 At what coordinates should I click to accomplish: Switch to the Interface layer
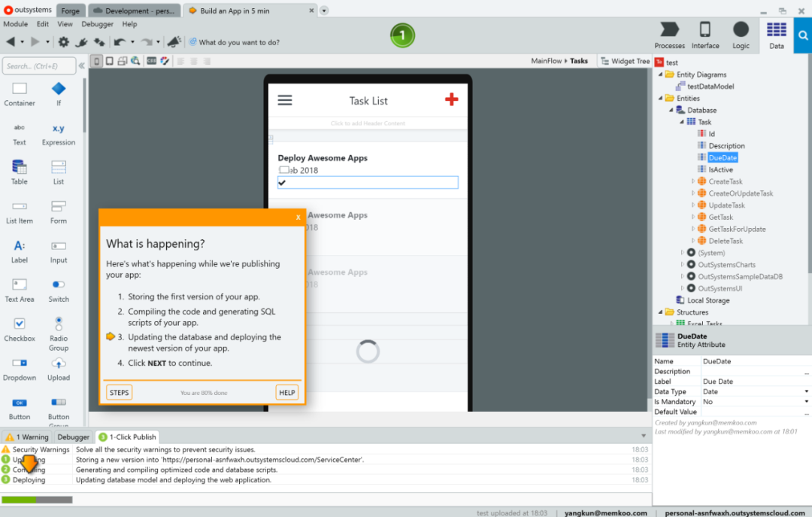[705, 35]
